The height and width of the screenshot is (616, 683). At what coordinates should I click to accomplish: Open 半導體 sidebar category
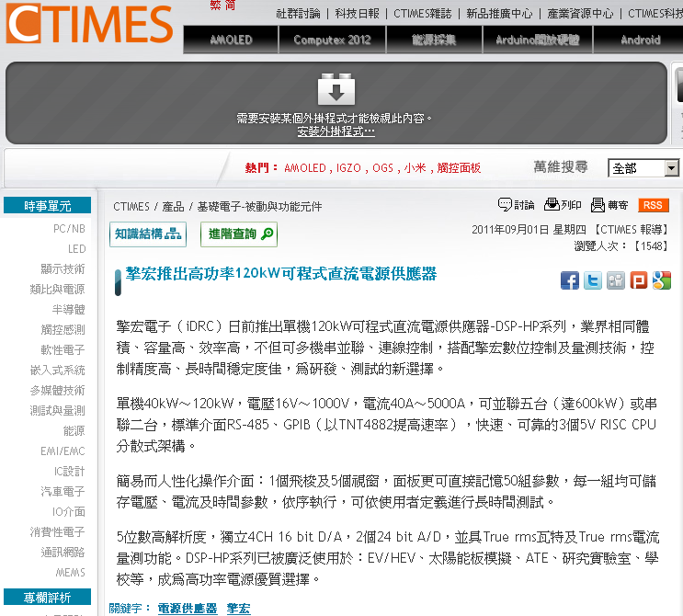pos(68,310)
